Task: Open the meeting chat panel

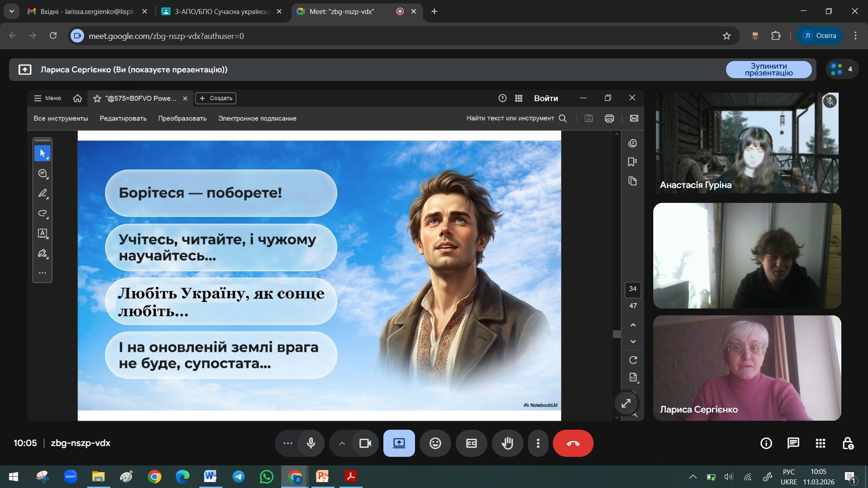Action: pyautogui.click(x=793, y=443)
